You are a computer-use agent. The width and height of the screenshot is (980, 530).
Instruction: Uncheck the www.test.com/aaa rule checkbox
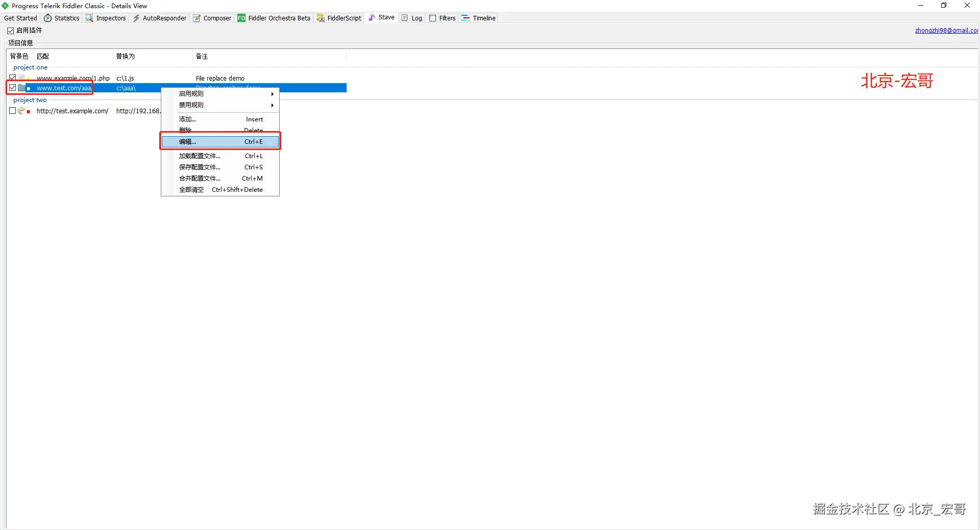(x=13, y=88)
